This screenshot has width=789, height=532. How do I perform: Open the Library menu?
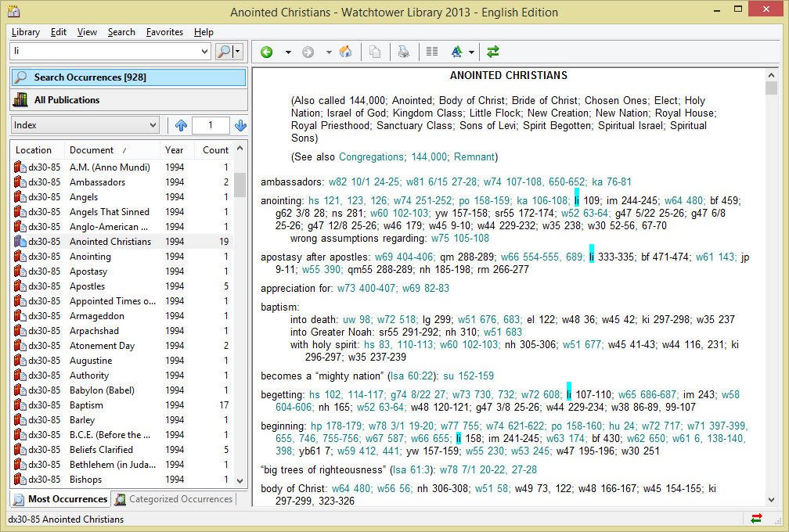26,32
